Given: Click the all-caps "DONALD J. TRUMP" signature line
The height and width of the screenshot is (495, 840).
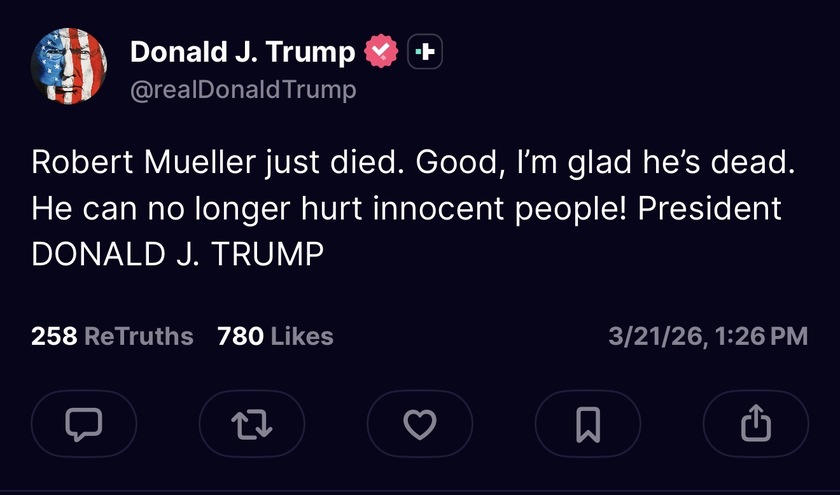Looking at the screenshot, I should tap(178, 254).
